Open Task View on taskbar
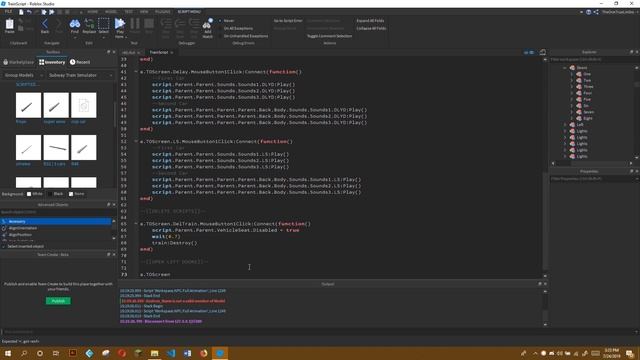Viewport: 640px width, 360px height. [x=56, y=353]
